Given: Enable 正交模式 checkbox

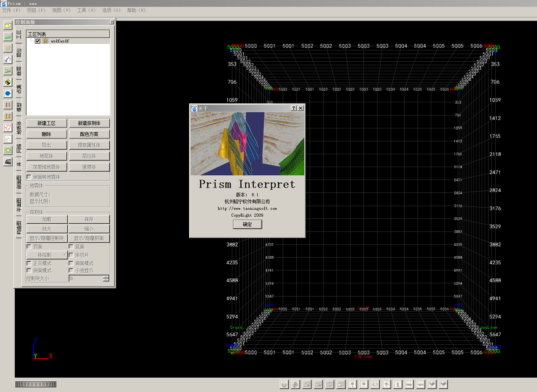Looking at the screenshot, I should [x=29, y=263].
